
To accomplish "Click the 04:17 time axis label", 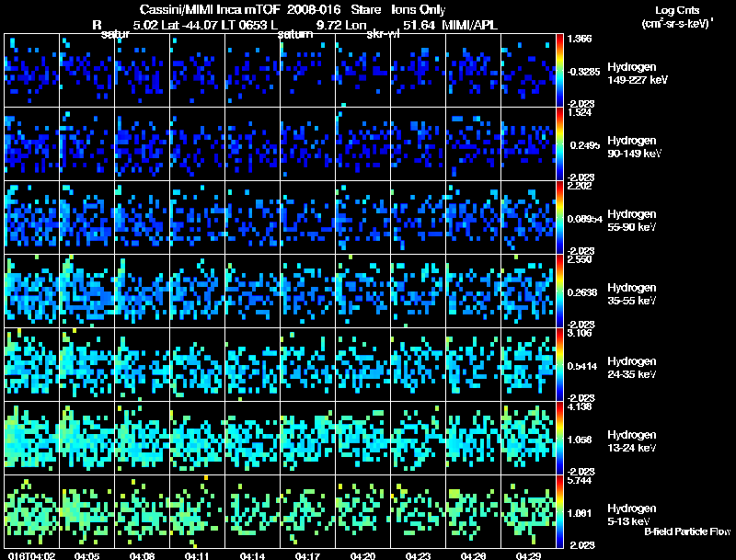I will 307,555.
